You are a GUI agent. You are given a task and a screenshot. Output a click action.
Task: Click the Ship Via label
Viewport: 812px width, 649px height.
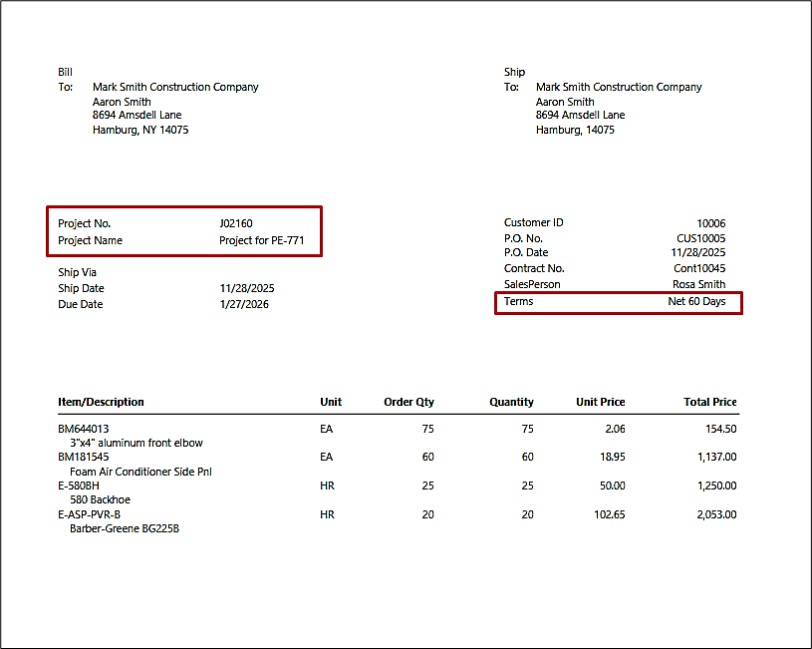(x=77, y=272)
